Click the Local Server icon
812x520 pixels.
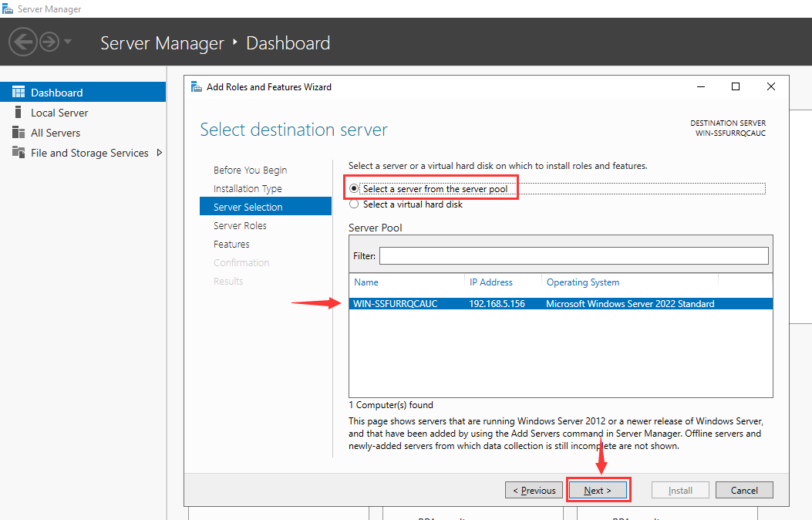pyautogui.click(x=19, y=113)
